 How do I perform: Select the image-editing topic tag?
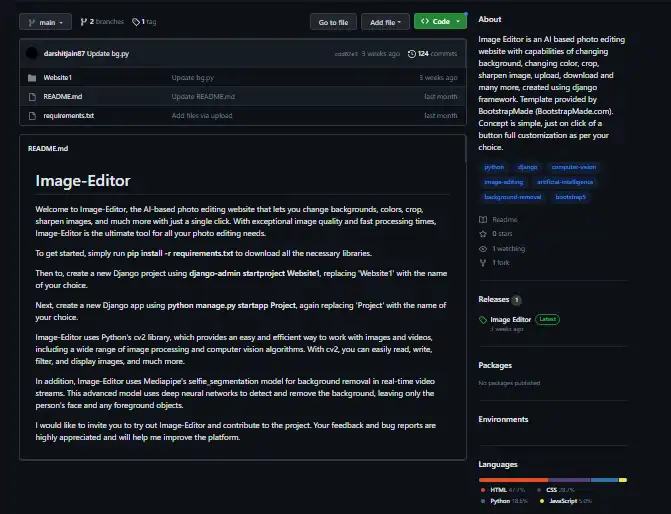tap(504, 182)
